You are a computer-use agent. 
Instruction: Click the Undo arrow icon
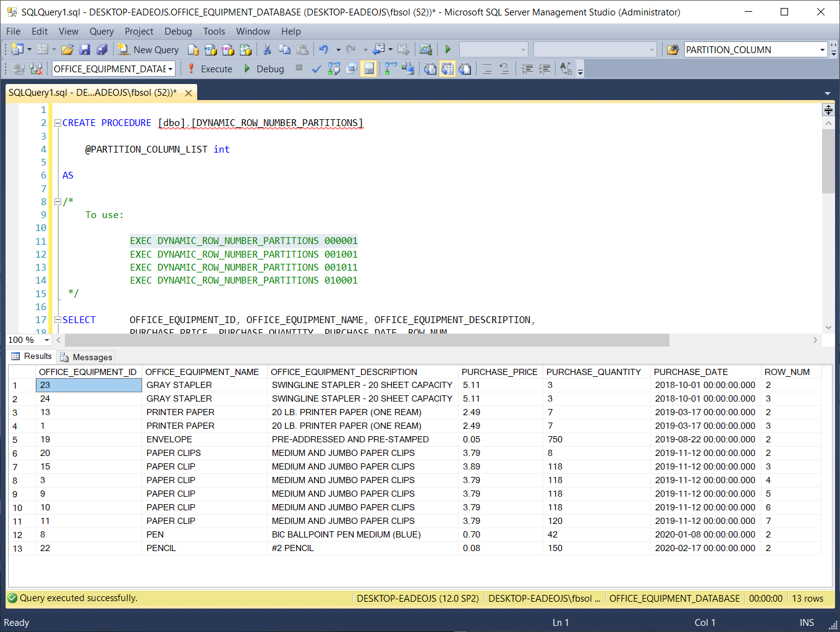click(x=323, y=50)
